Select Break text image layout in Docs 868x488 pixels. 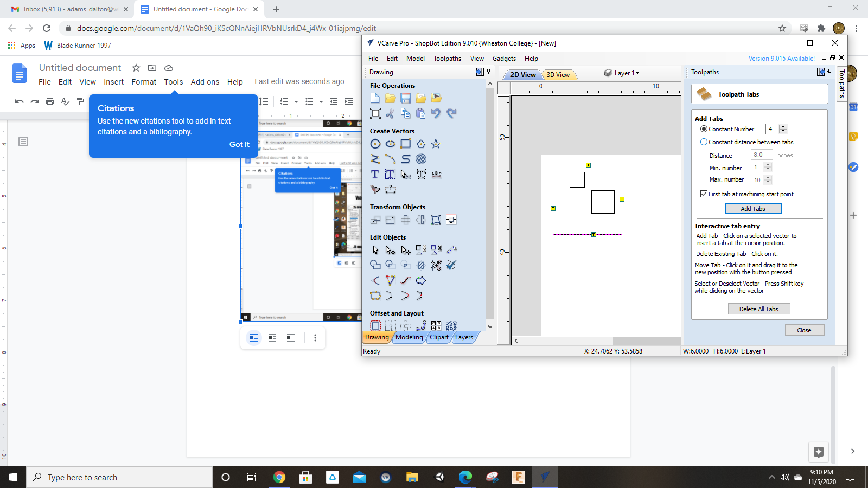click(291, 338)
